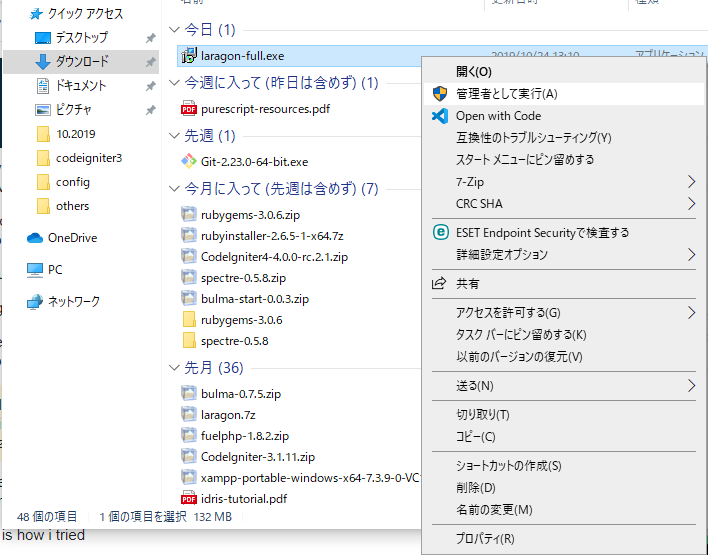Viewport: 708px width, 555px height.
Task: Open デスクトップ in navigation pane
Action: (x=82, y=37)
